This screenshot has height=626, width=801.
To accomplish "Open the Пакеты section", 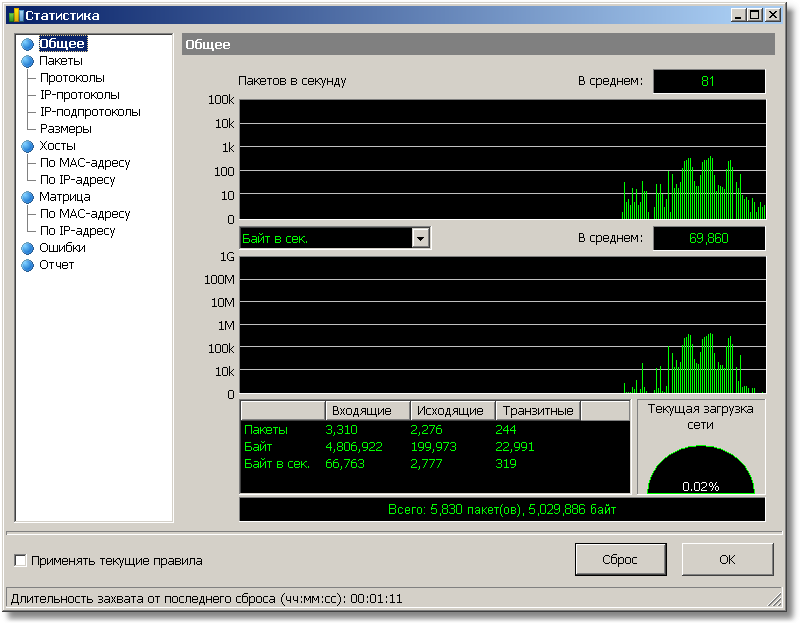I will coord(61,61).
